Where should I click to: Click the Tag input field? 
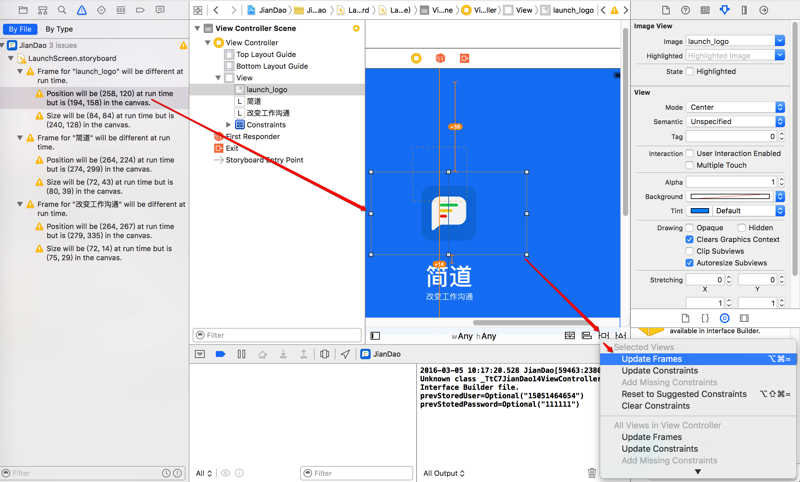(731, 136)
